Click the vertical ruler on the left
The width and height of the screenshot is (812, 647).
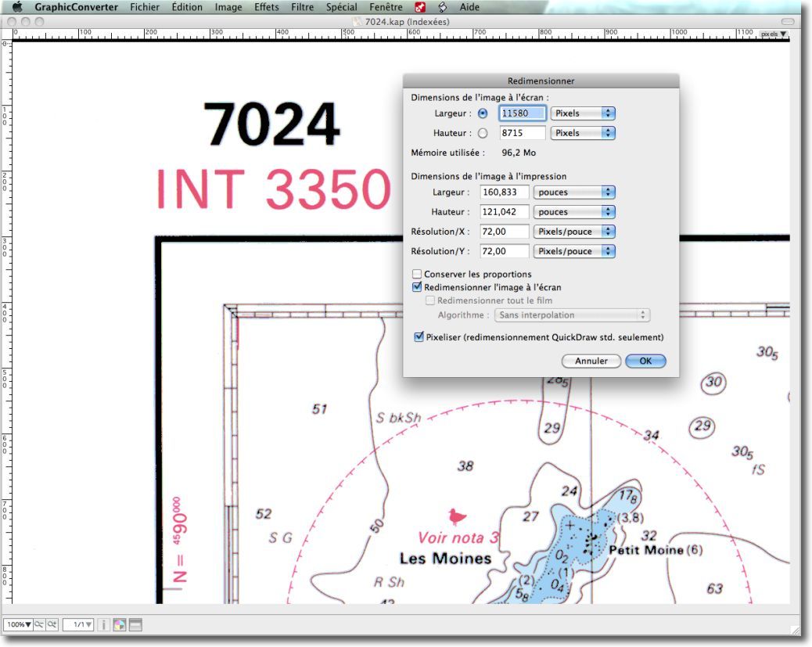(6, 322)
